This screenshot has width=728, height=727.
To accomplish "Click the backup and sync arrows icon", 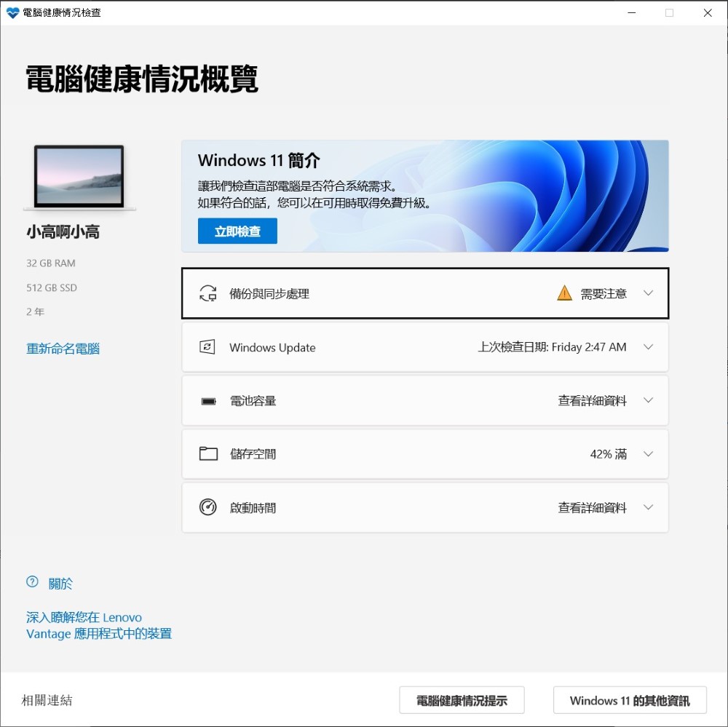I will [x=208, y=293].
